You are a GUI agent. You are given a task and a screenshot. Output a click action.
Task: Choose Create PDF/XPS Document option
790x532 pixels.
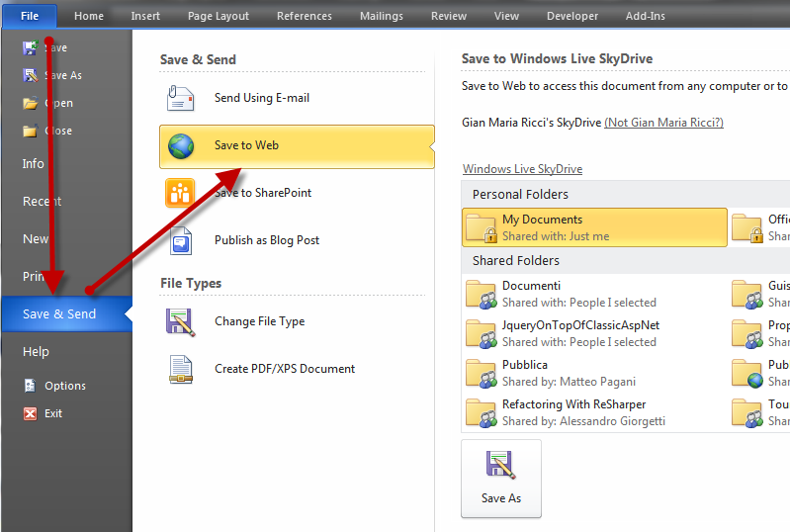pos(297,369)
